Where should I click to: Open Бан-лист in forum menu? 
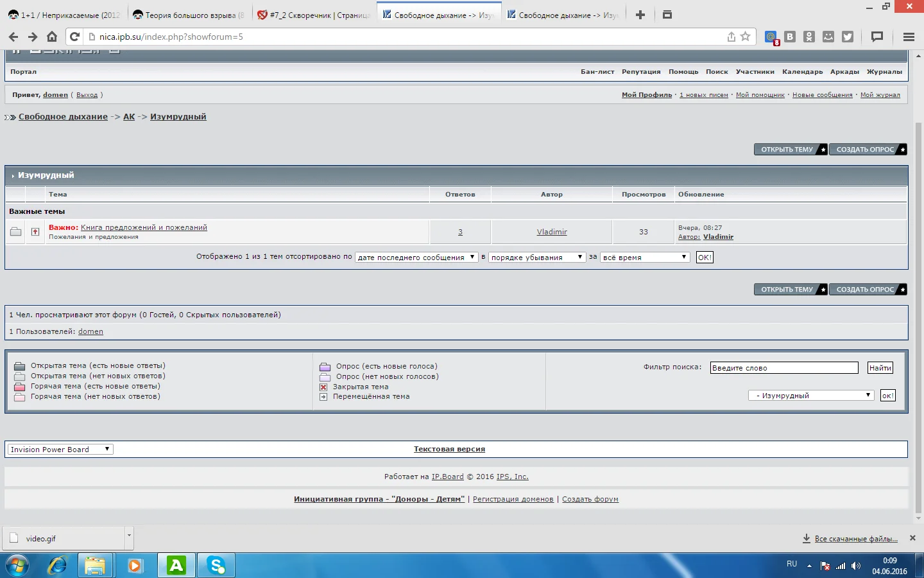click(x=597, y=72)
